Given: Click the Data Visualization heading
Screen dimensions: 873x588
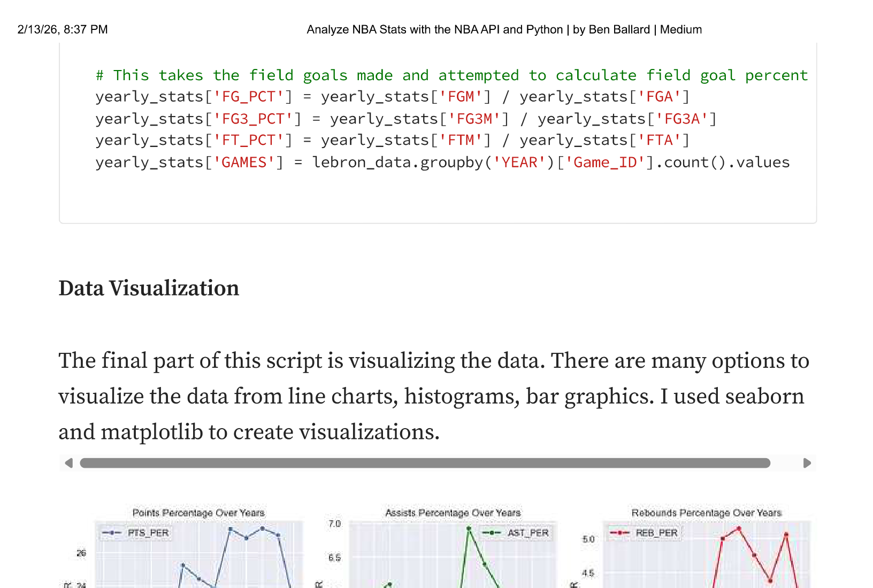Looking at the screenshot, I should [x=149, y=288].
